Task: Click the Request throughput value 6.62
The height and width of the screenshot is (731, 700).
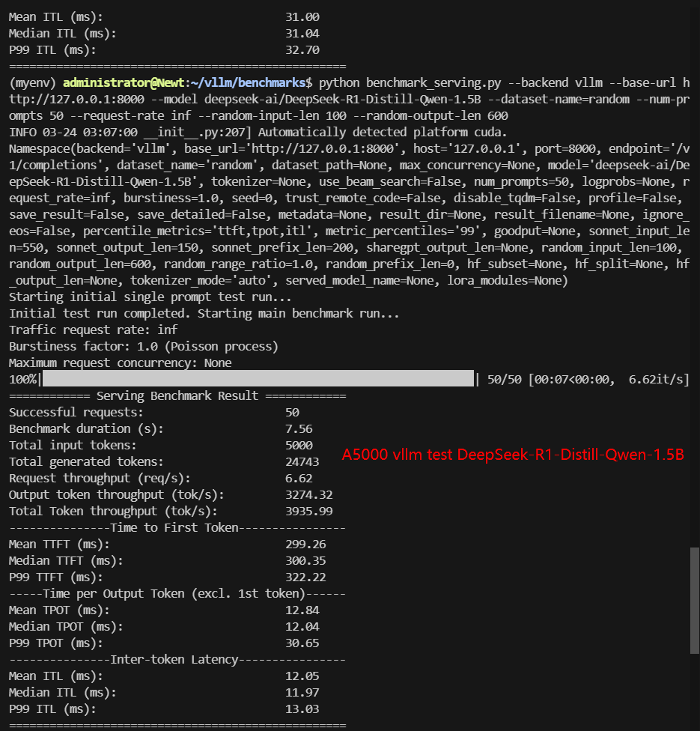Action: 299,479
